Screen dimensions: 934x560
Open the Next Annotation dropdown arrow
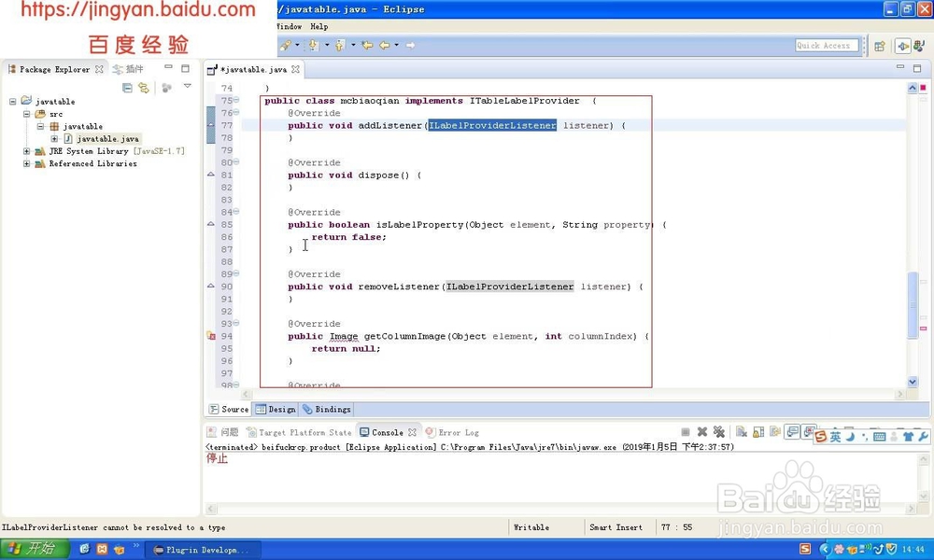click(326, 45)
